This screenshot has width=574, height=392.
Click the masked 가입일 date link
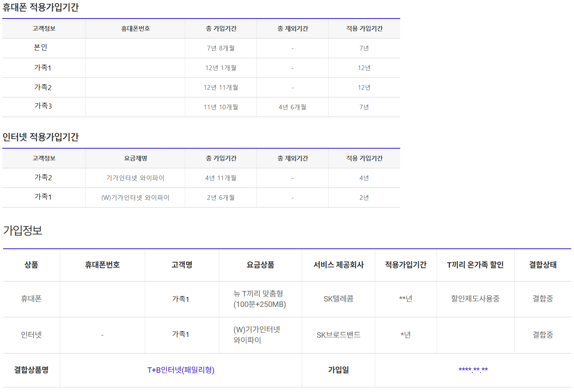473,370
